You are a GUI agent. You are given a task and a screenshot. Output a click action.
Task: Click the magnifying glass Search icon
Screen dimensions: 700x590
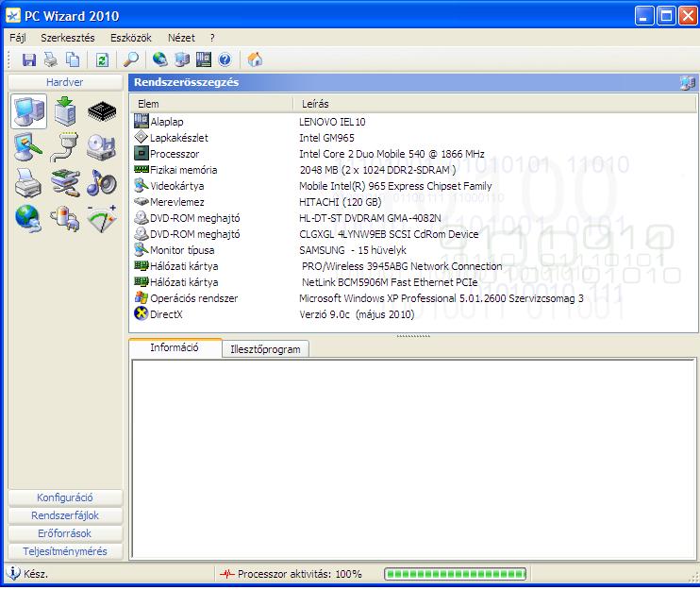coord(131,59)
